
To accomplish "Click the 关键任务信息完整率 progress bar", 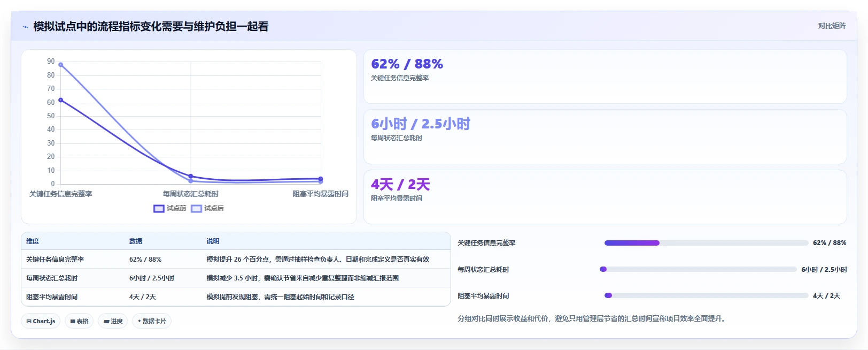I will [706, 243].
